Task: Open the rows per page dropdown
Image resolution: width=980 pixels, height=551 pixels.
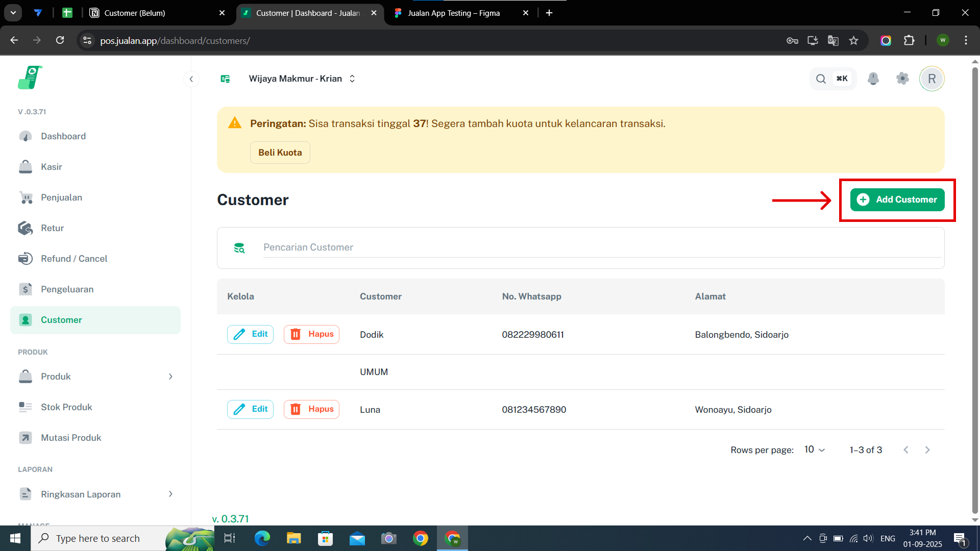Action: tap(815, 449)
